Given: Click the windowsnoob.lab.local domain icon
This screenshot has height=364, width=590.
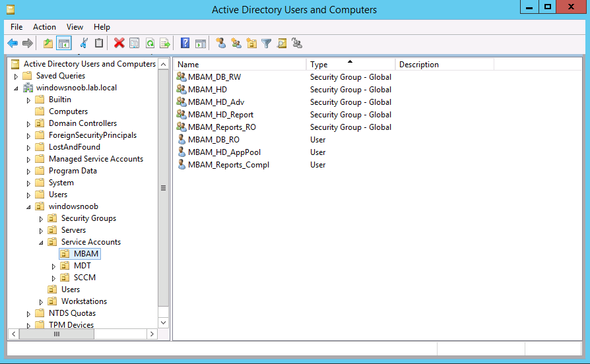Looking at the screenshot, I should [x=28, y=88].
